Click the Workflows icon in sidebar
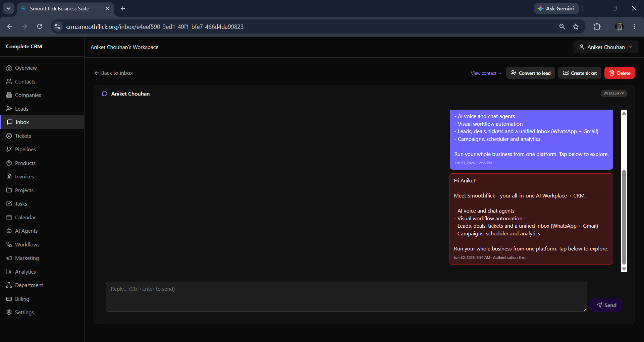 coord(9,244)
